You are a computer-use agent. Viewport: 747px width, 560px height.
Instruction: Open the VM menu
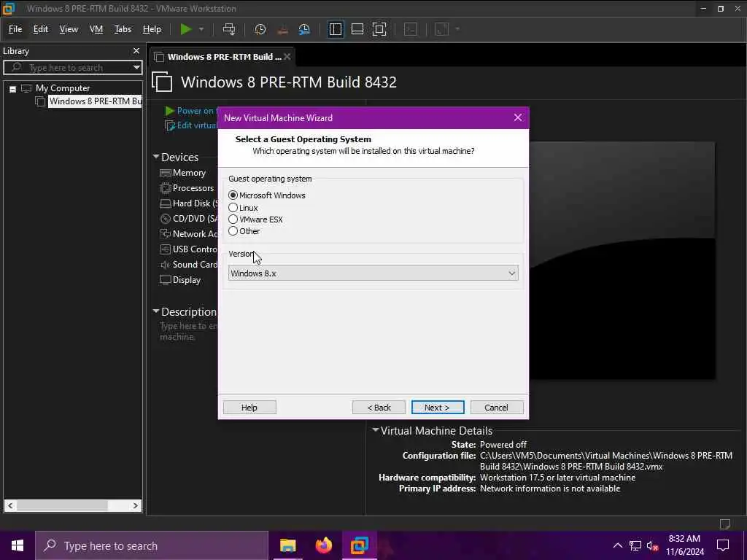(x=96, y=29)
